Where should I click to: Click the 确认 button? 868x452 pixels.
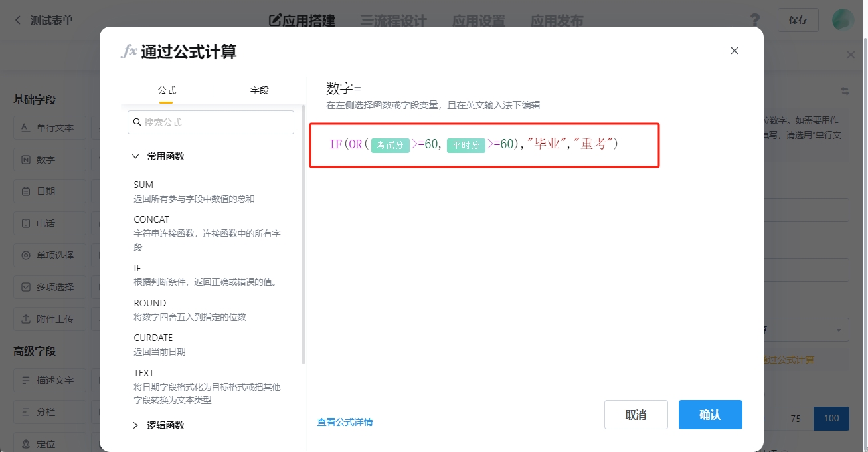tap(710, 415)
